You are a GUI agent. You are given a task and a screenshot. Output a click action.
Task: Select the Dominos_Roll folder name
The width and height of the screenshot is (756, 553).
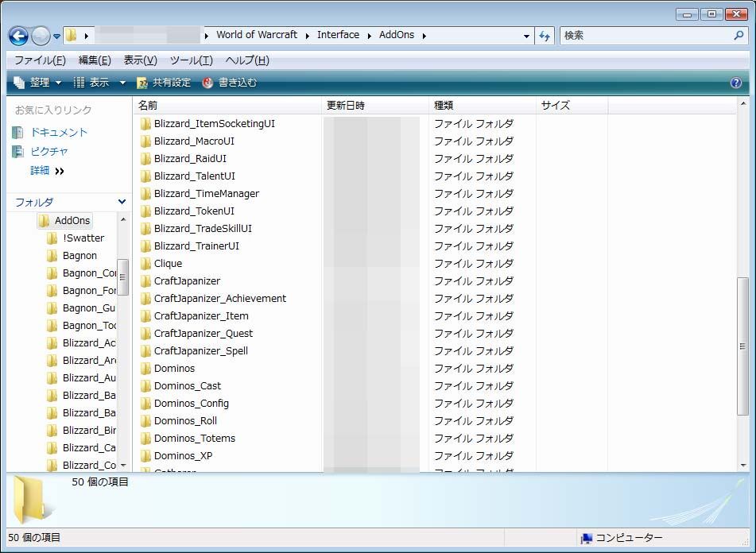186,420
